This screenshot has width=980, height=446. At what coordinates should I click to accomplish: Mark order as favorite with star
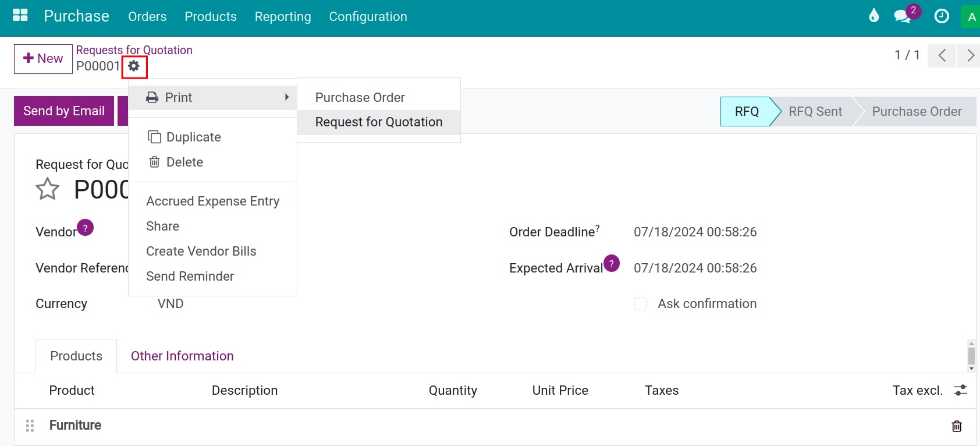(x=47, y=189)
